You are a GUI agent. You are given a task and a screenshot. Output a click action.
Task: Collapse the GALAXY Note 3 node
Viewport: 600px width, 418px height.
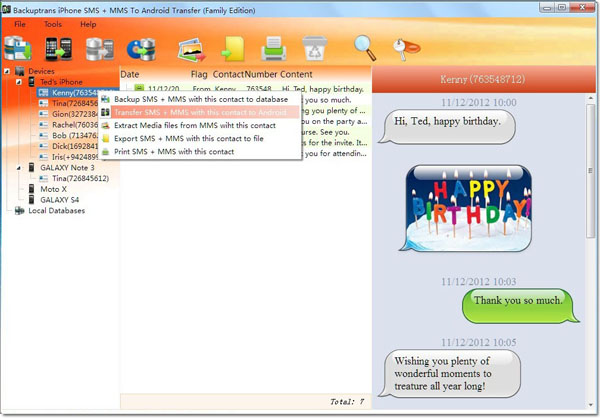[18, 168]
